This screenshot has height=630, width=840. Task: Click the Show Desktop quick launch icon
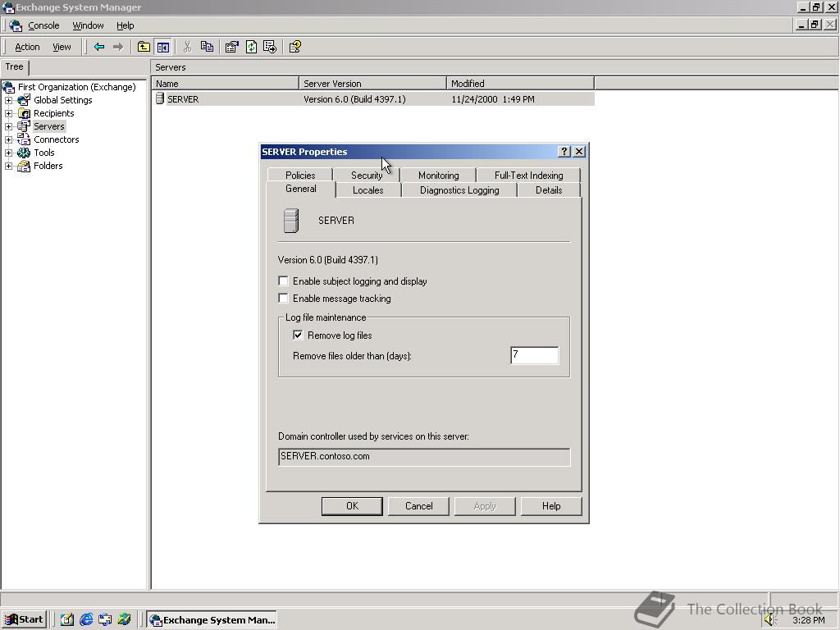pos(67,619)
